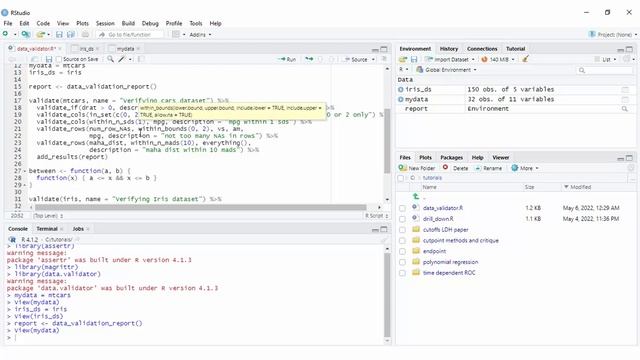Open the R language dropdown in Environment

click(404, 70)
